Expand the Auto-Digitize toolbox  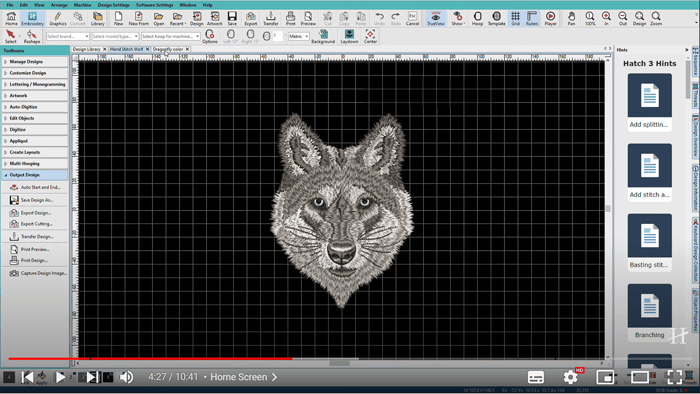click(35, 107)
